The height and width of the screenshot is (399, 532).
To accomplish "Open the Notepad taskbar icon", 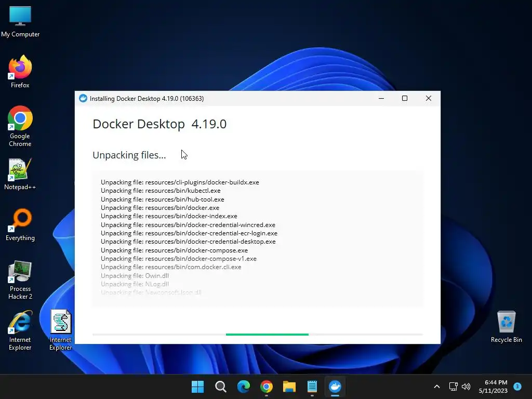I will [312, 387].
